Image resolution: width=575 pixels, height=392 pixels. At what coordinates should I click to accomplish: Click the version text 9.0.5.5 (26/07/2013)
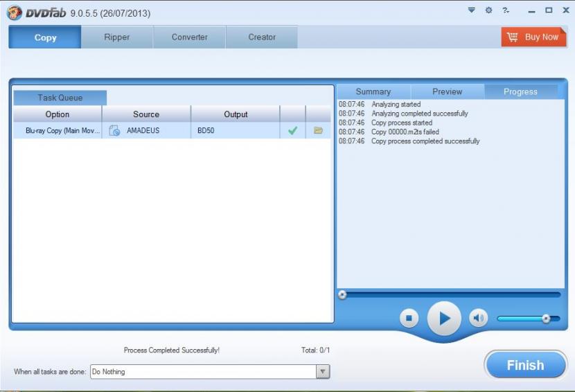110,14
